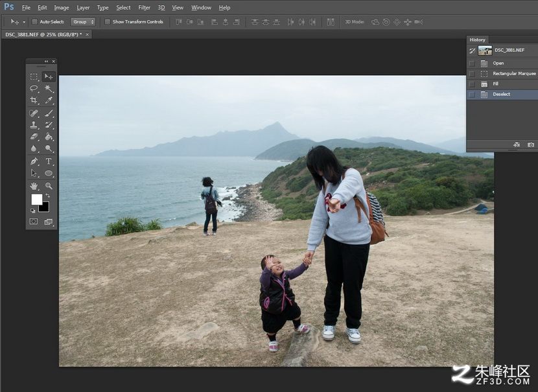
Task: Set history brush source to Deselect state
Action: click(472, 95)
